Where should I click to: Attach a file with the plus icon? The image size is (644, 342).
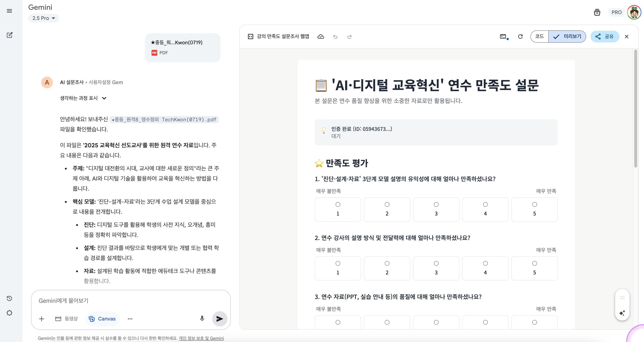[42, 319]
